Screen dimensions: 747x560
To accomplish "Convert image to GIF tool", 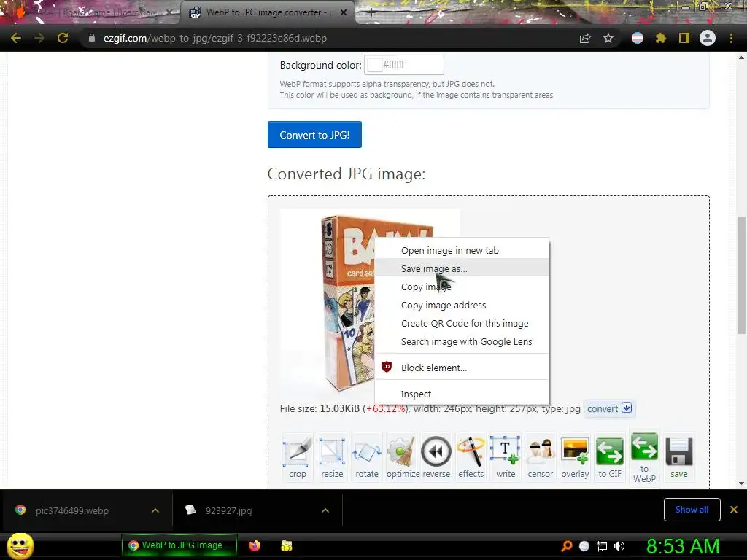I will [610, 457].
